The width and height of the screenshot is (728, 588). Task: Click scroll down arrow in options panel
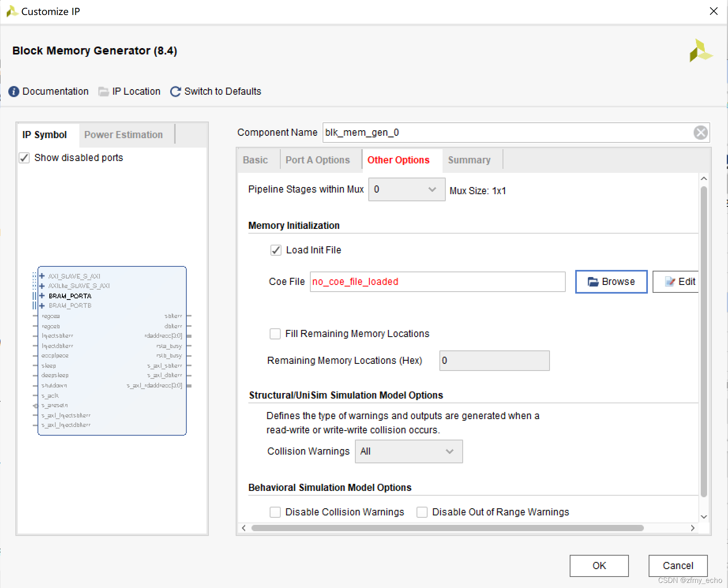tap(704, 517)
